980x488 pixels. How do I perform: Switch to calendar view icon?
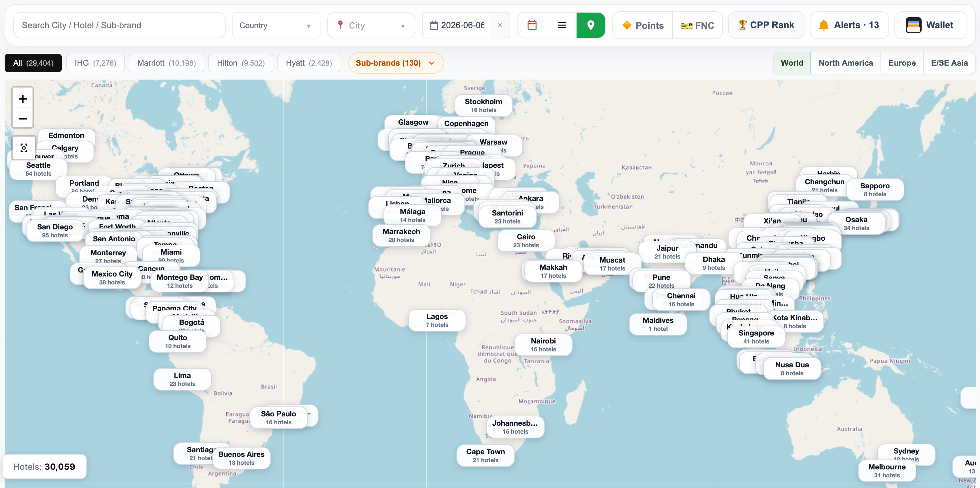[532, 25]
